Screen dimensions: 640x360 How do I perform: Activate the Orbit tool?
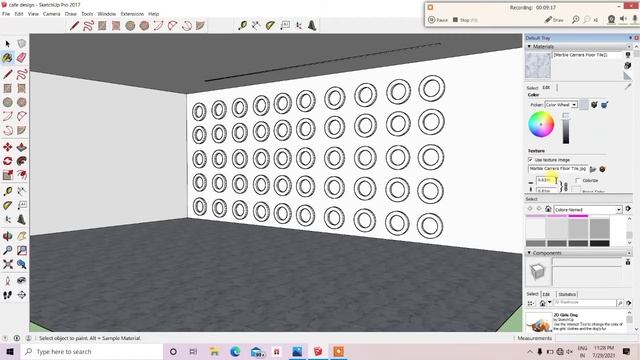click(7, 236)
